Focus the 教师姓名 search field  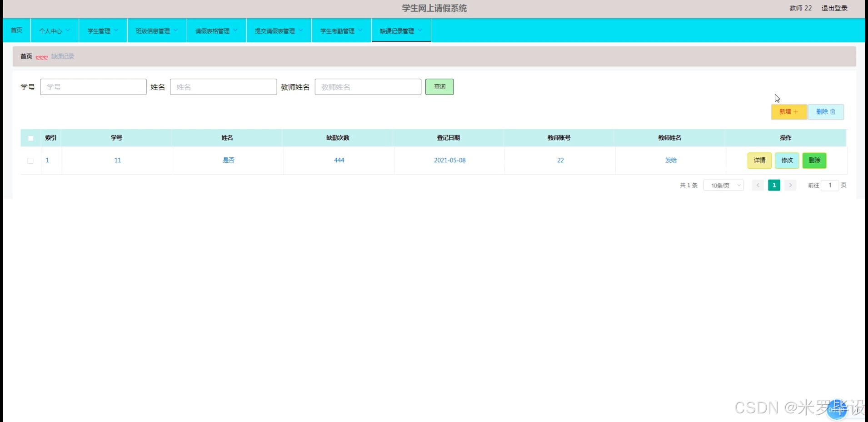(368, 87)
